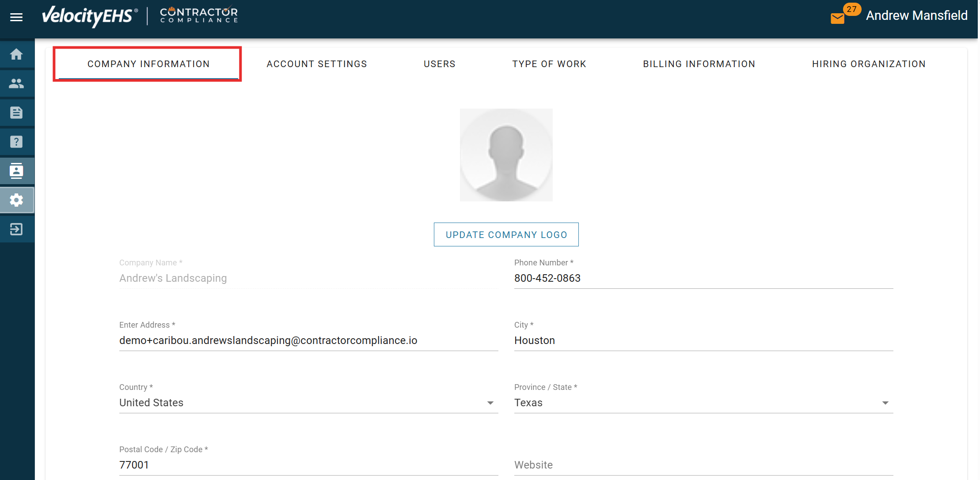Screen dimensions: 980x480
Task: Open the mail notifications envelope icon
Action: click(x=837, y=18)
